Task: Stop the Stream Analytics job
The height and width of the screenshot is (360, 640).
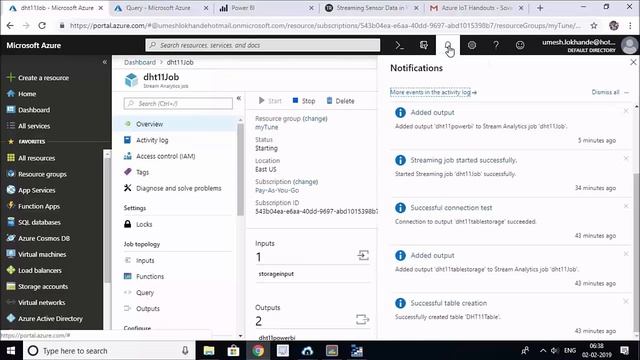Action: tap(304, 101)
